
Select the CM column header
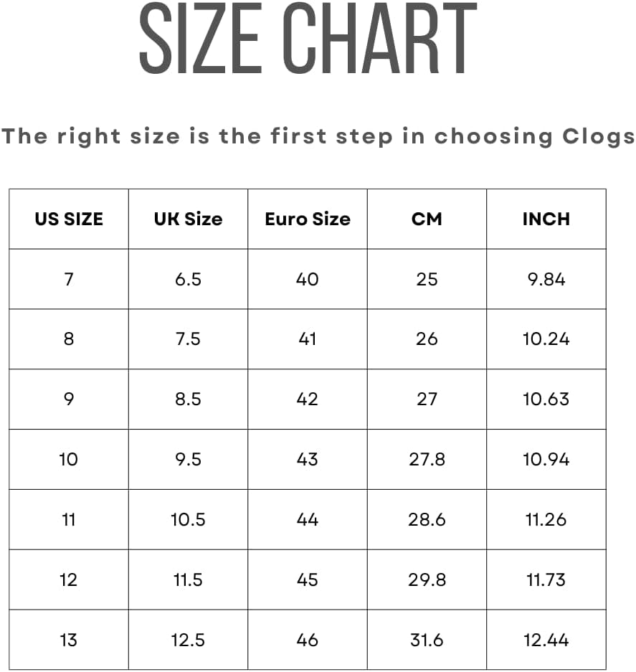pos(427,219)
